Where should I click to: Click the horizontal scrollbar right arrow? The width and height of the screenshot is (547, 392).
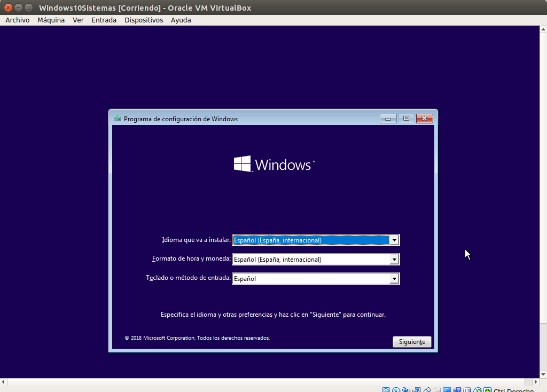tap(536, 382)
